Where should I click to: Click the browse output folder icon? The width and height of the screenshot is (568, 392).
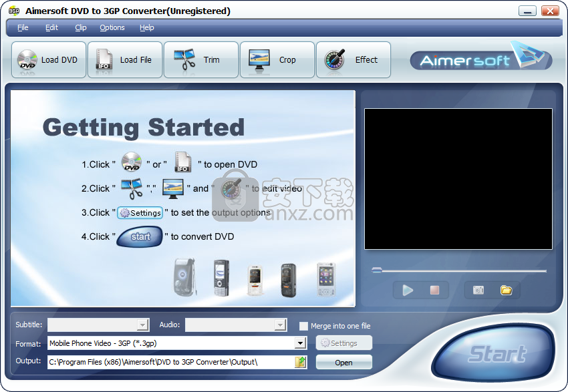[x=301, y=362]
